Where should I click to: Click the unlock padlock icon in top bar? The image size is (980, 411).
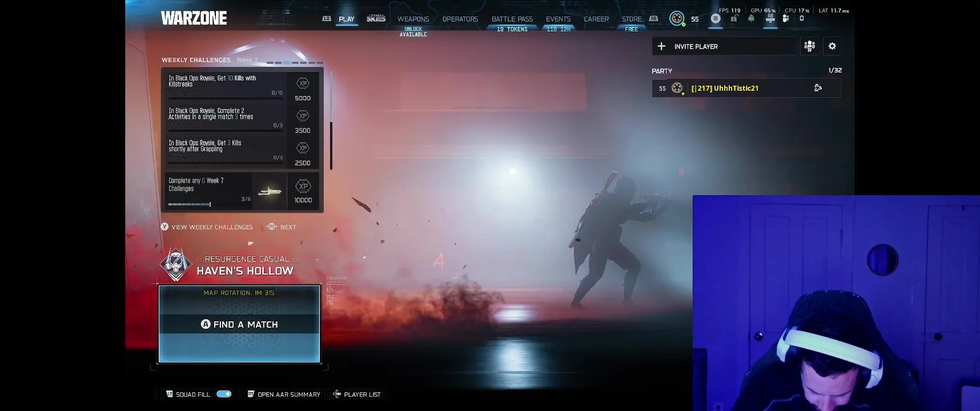pyautogui.click(x=734, y=18)
